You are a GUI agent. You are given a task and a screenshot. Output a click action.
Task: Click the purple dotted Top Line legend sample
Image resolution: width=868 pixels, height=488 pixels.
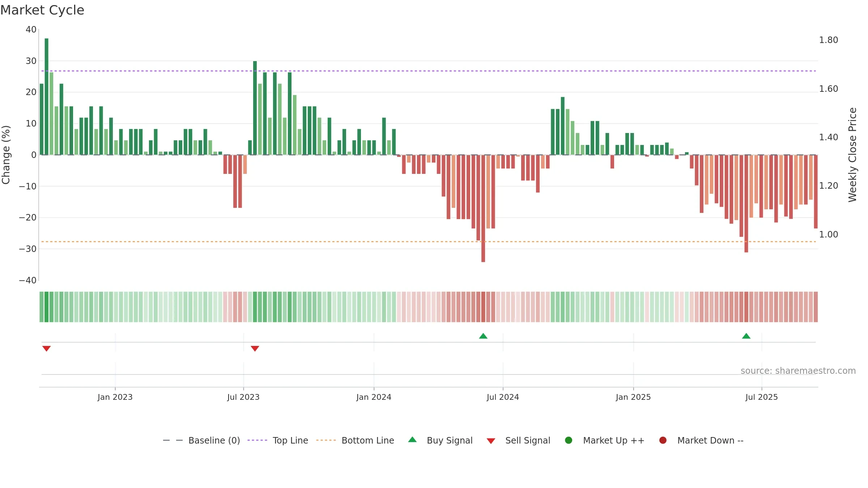[x=257, y=440]
